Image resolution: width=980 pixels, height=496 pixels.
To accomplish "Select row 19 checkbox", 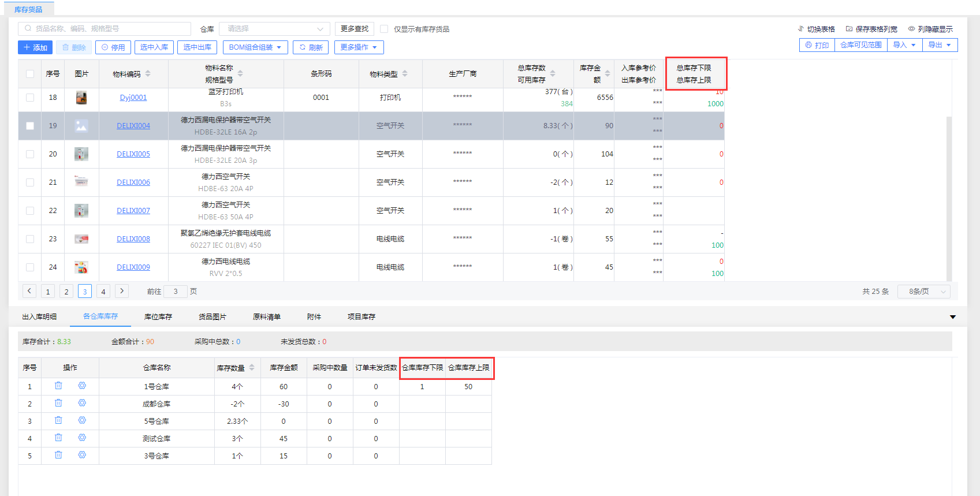I will click(30, 126).
